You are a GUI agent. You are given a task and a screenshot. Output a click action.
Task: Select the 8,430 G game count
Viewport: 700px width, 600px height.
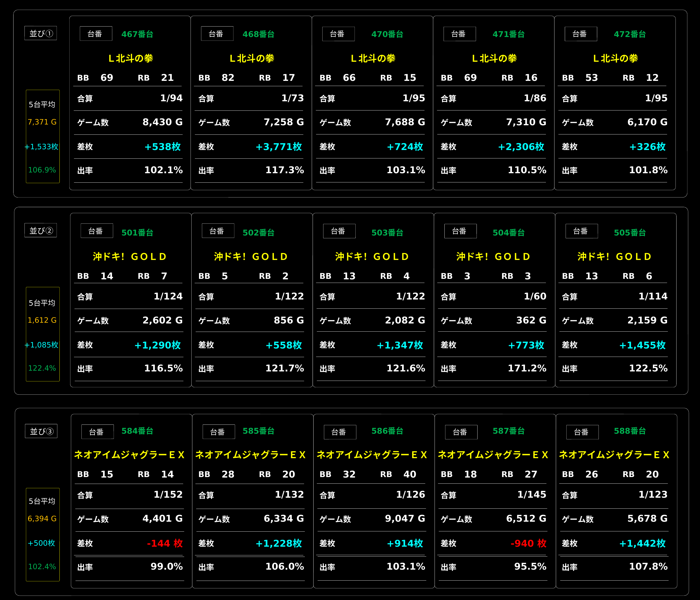(162, 122)
